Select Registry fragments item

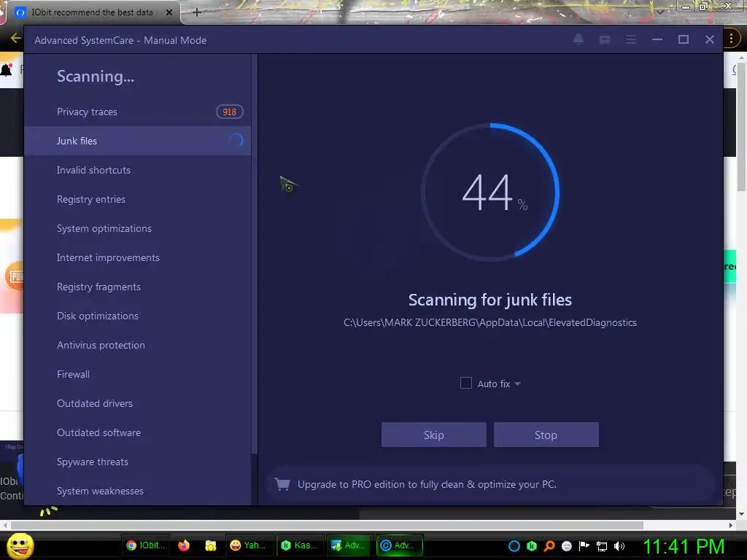point(137,287)
